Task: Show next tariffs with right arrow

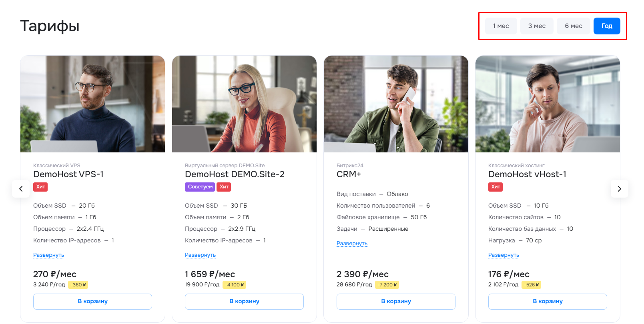Action: 619,189
